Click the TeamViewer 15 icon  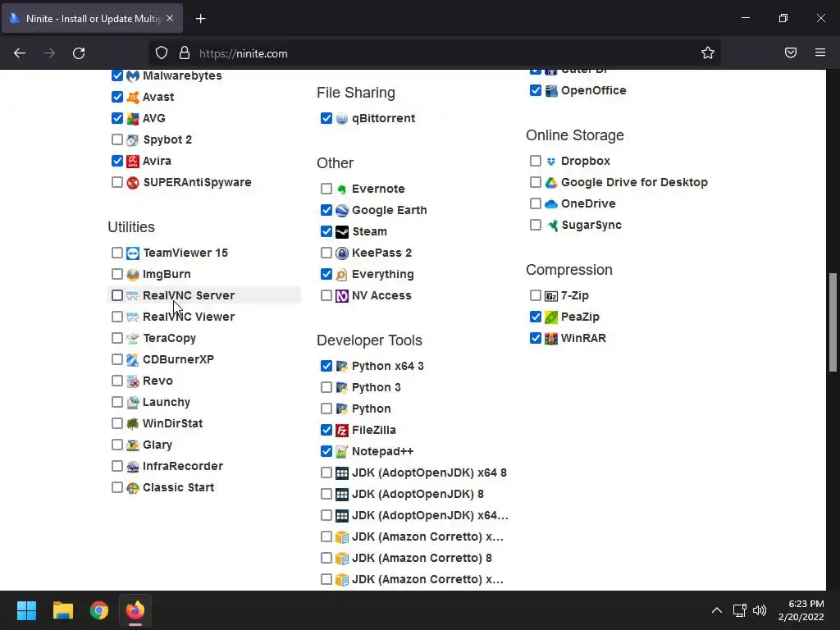(x=132, y=253)
